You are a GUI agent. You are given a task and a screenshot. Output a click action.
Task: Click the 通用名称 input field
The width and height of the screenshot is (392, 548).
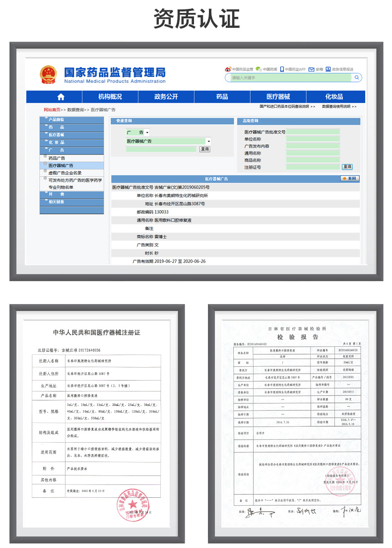click(313, 153)
